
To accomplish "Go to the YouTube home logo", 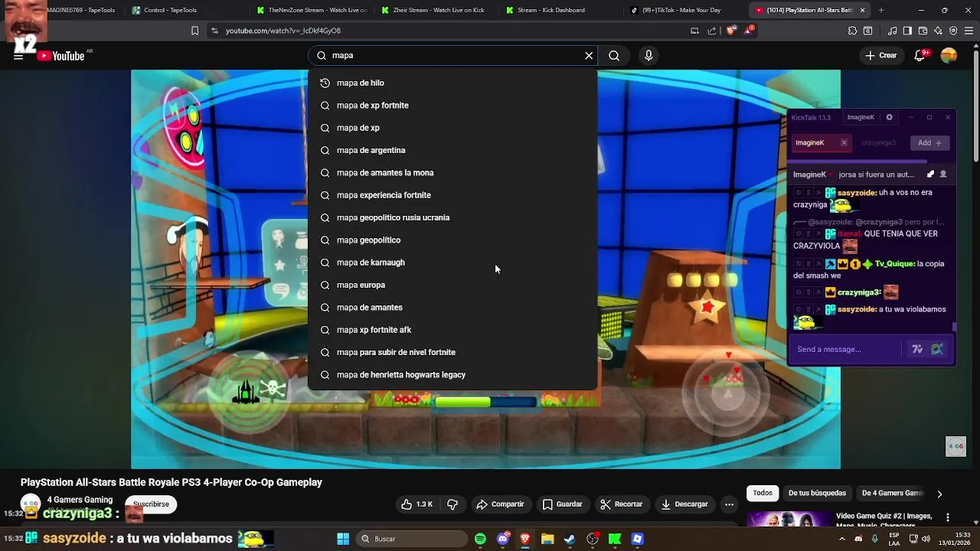I will tap(60, 56).
